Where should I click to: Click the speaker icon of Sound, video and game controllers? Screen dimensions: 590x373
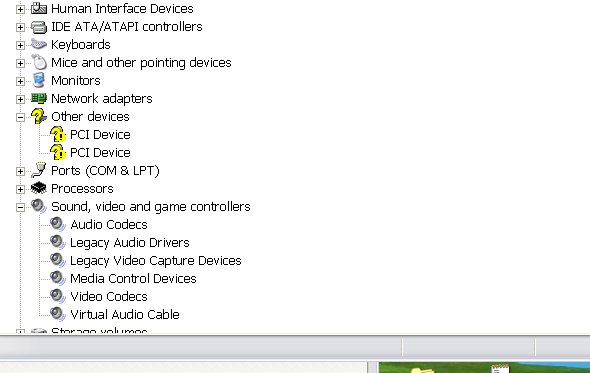point(39,206)
